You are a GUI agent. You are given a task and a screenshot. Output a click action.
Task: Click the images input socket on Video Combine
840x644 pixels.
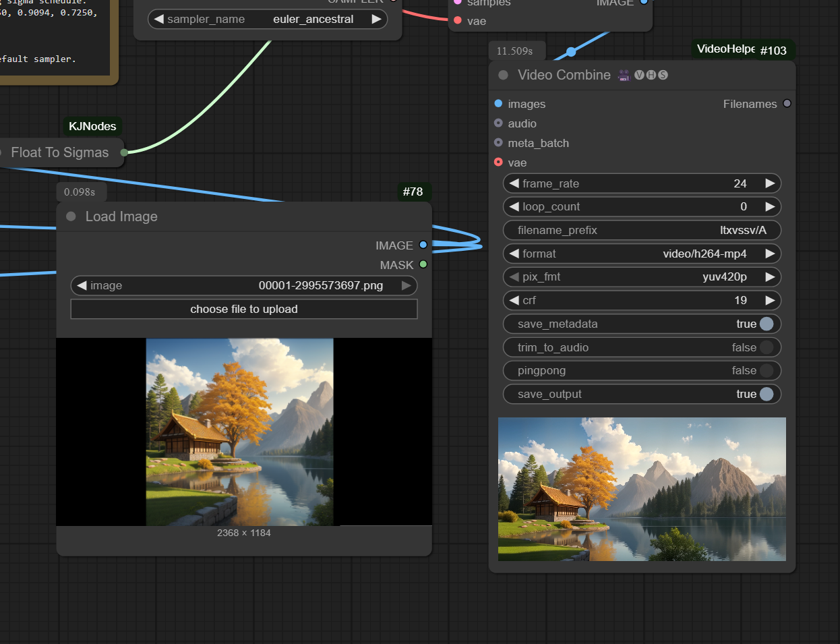498,103
